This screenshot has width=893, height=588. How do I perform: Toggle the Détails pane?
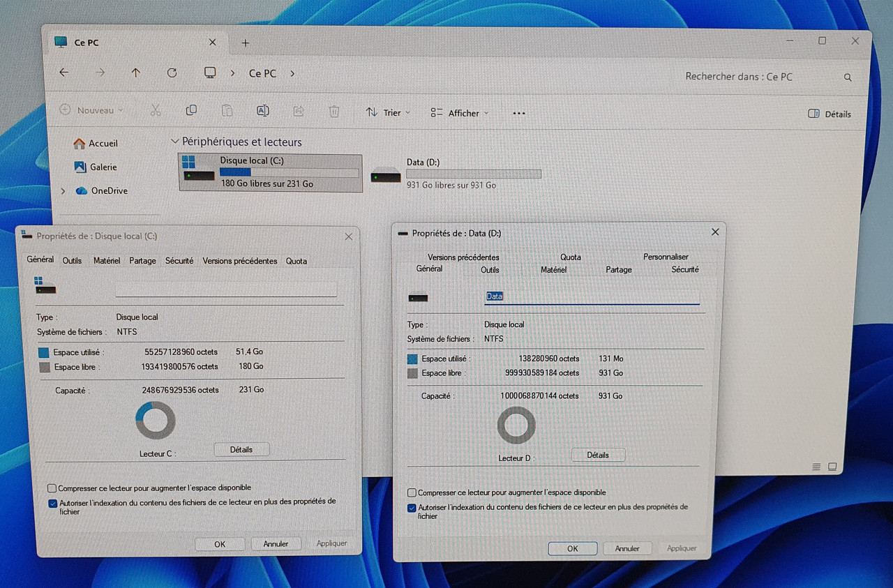tap(829, 114)
